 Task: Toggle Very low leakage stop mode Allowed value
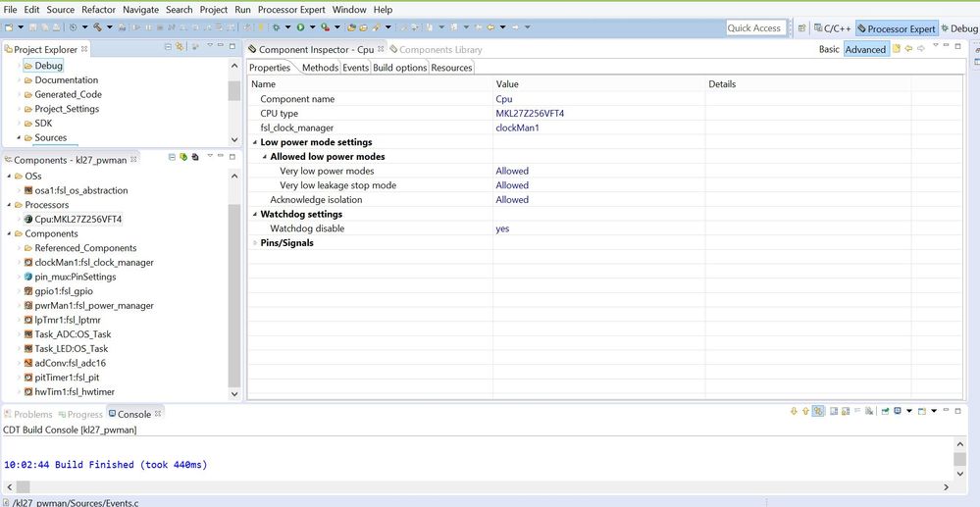click(512, 185)
